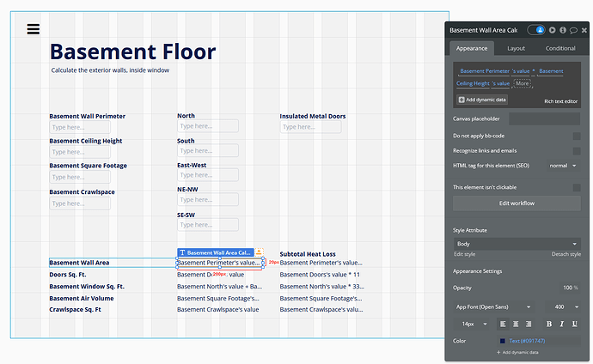
Task: Click the text color swatch
Action: (502, 341)
